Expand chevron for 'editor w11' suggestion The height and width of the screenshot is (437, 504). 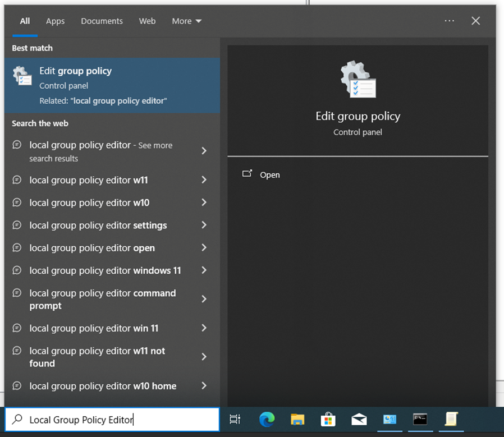204,180
